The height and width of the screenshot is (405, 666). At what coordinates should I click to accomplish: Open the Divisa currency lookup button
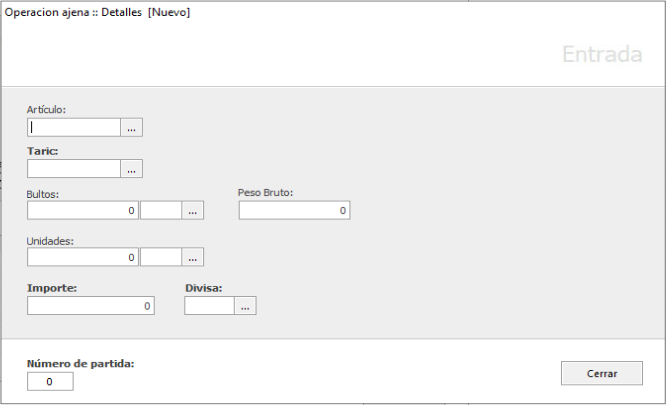click(x=245, y=306)
